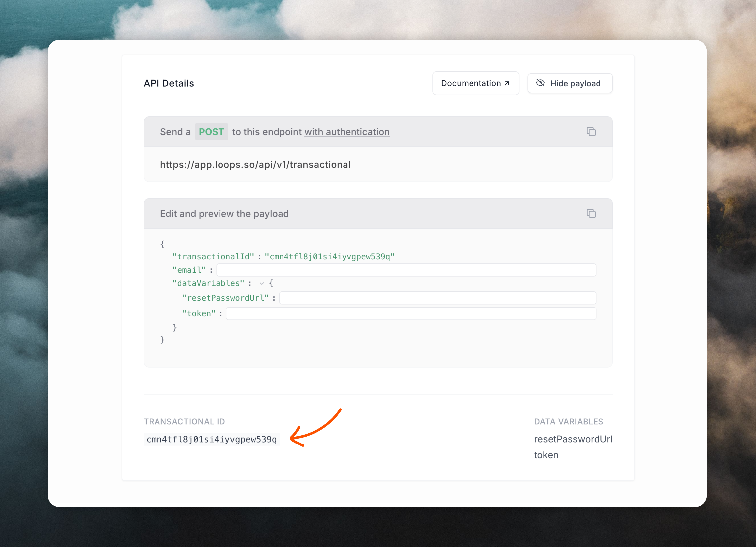Click the POST method badge
Image resolution: width=756 pixels, height=547 pixels.
(x=211, y=132)
